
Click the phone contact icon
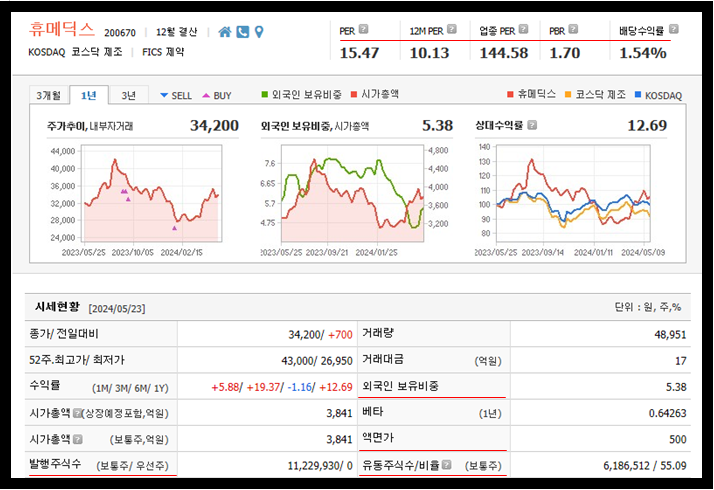[243, 32]
